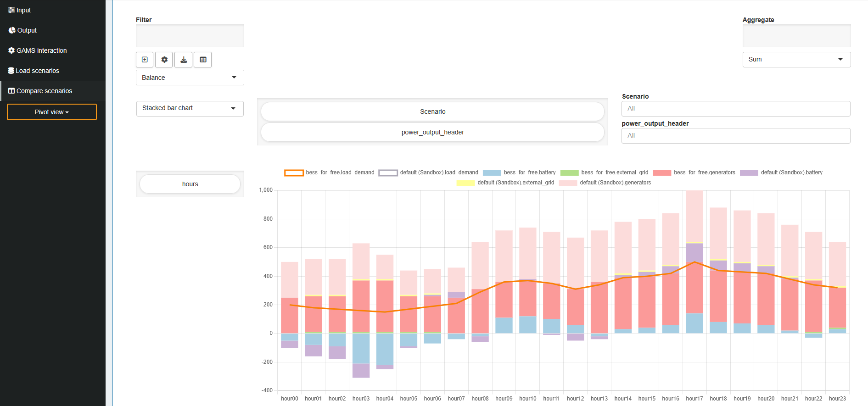The image size is (868, 406).
Task: Toggle default (Sandbox).external_grid legend entry
Action: (465, 183)
